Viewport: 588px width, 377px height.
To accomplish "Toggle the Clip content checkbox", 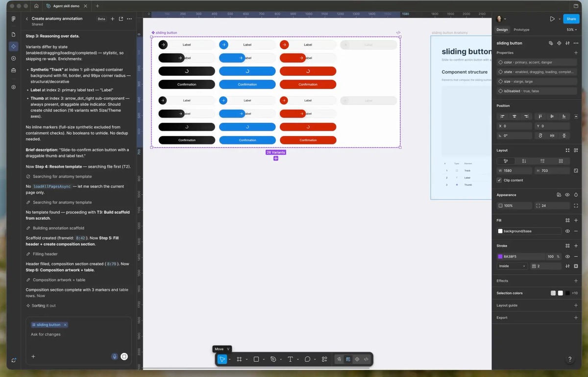I will tap(499, 180).
